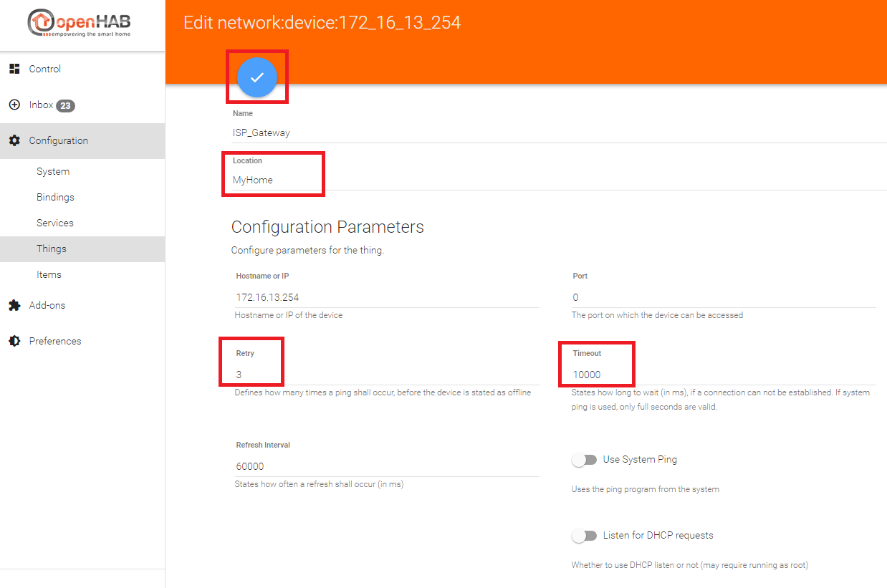Click 'Configure parameters for the thing.' text
The width and height of the screenshot is (887, 588).
click(x=307, y=251)
